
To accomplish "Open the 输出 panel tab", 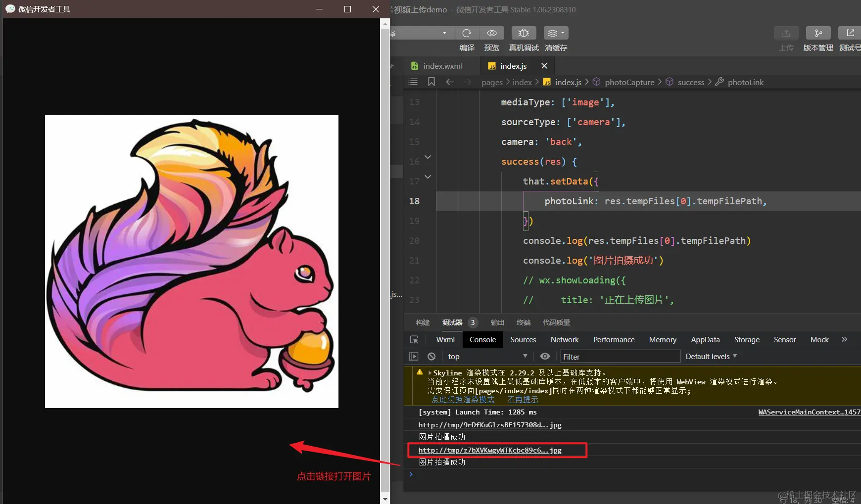I will [x=497, y=322].
